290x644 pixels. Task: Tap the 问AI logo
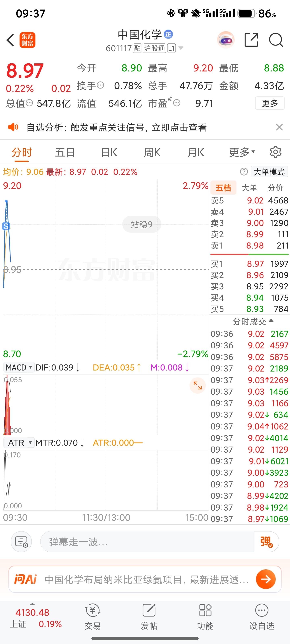click(26, 579)
